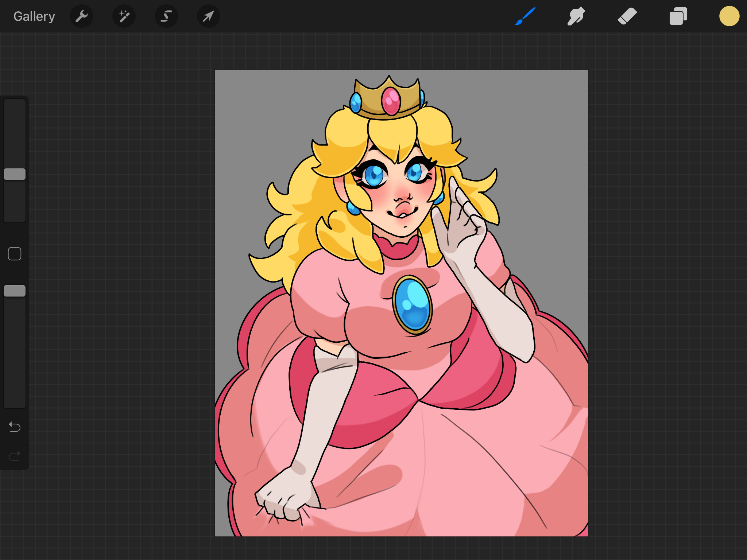747x560 pixels.
Task: Select the Smudge tool
Action: [576, 16]
